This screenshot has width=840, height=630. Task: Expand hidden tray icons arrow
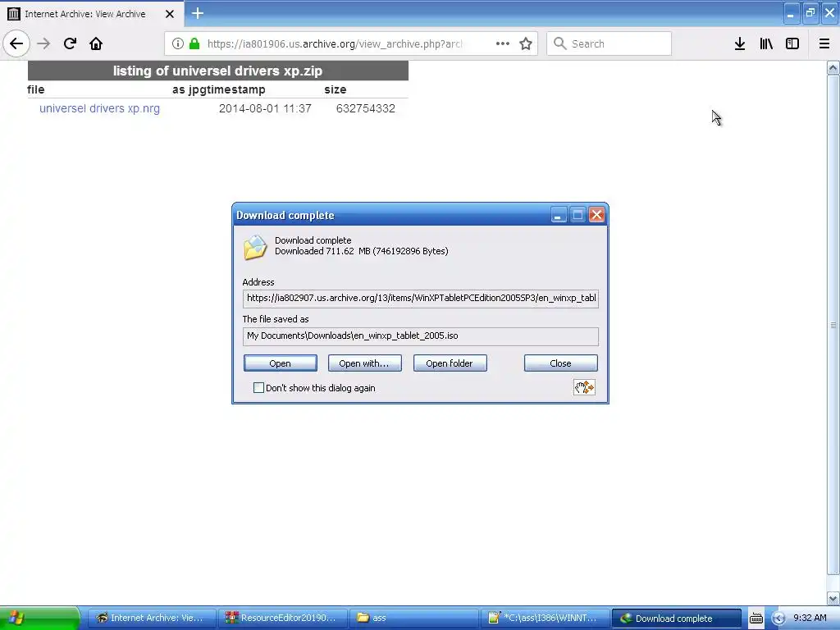click(778, 619)
